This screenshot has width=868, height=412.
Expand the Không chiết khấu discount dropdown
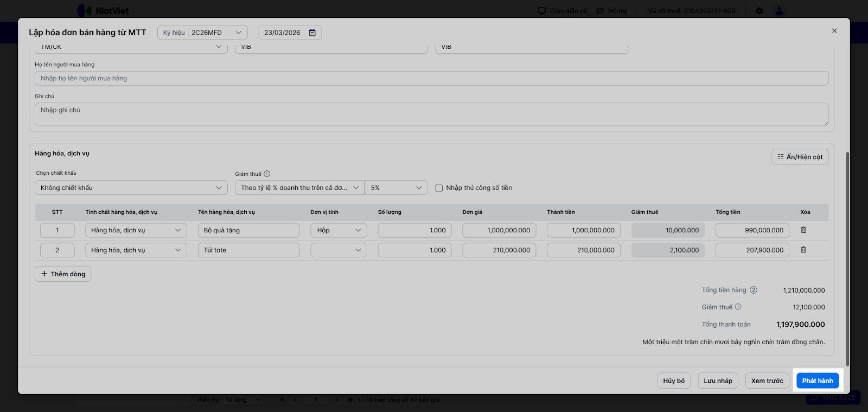point(131,188)
